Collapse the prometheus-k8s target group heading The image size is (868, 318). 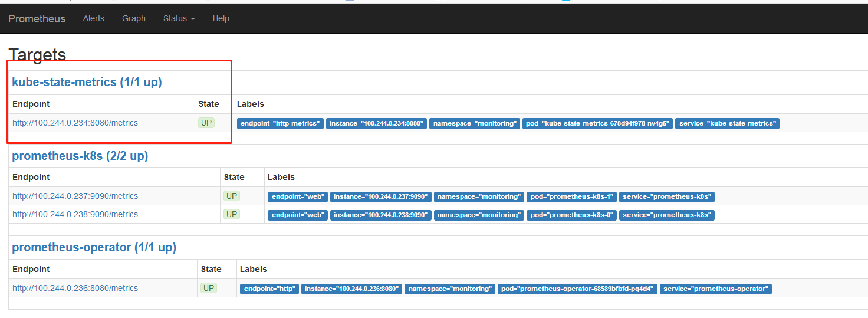80,156
